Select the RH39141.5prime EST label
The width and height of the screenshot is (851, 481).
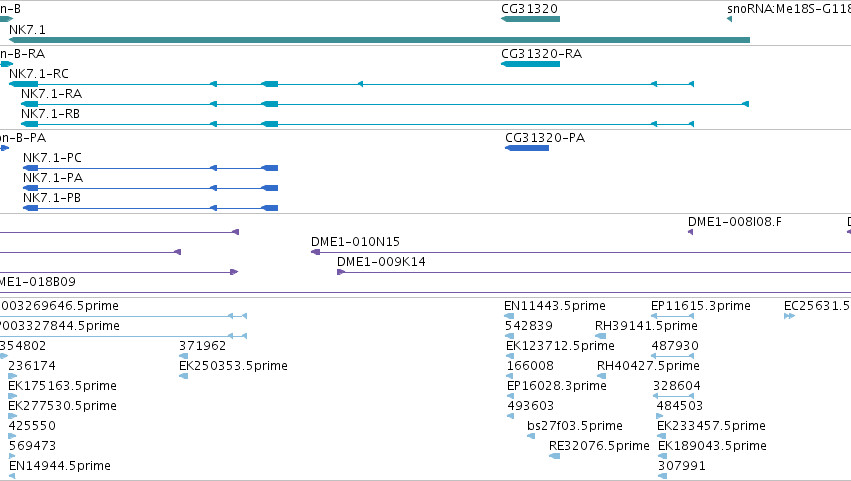pos(646,326)
